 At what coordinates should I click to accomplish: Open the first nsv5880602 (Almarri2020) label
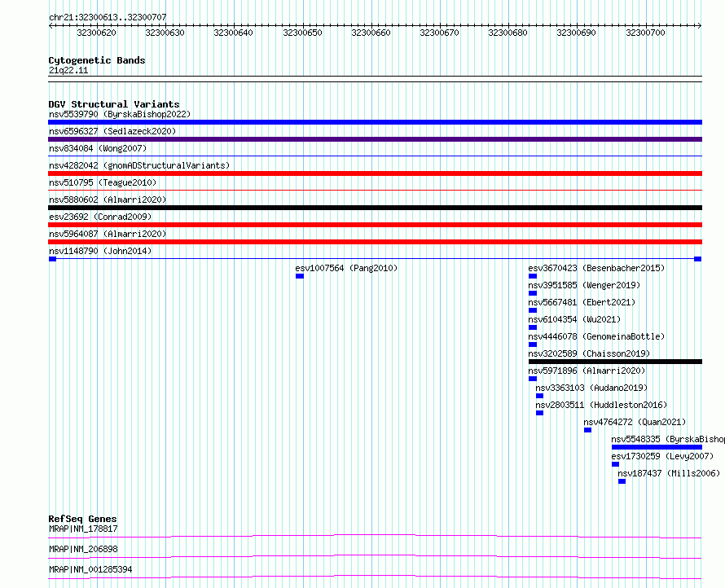click(108, 200)
